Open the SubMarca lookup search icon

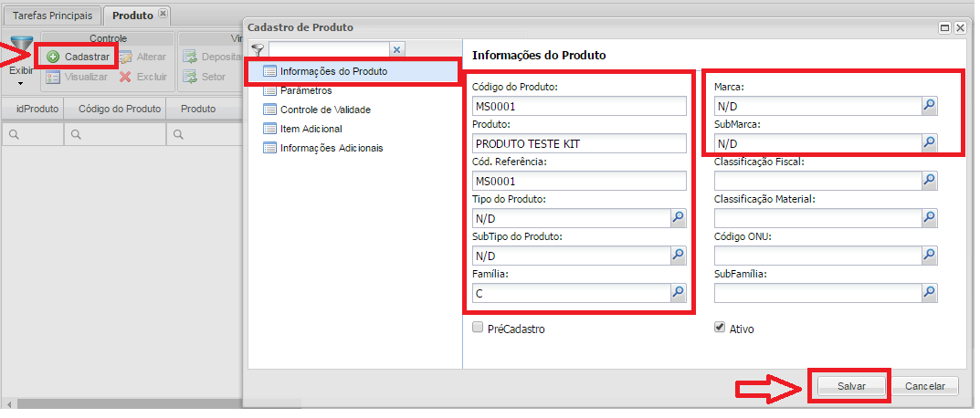(929, 143)
